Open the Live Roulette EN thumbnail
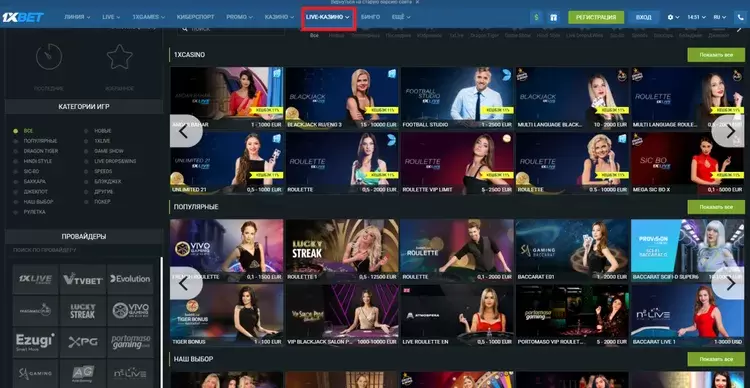This screenshot has height=388, width=750. pyautogui.click(x=457, y=315)
